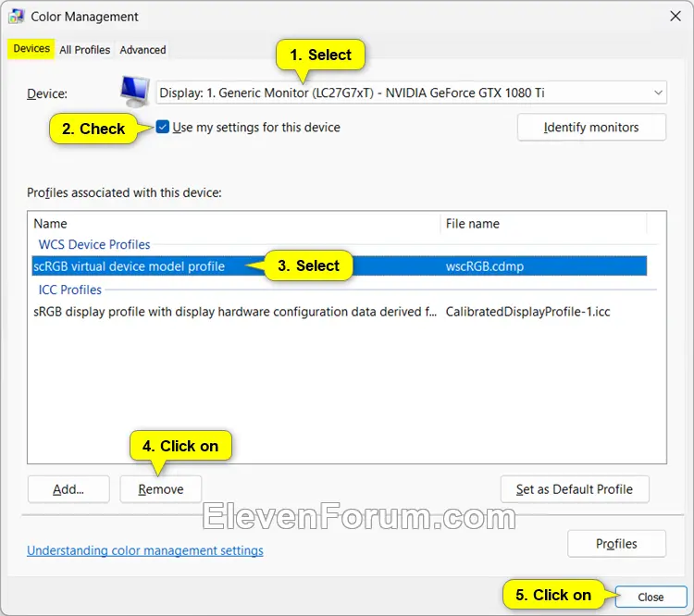Click the Add... button

tap(68, 489)
